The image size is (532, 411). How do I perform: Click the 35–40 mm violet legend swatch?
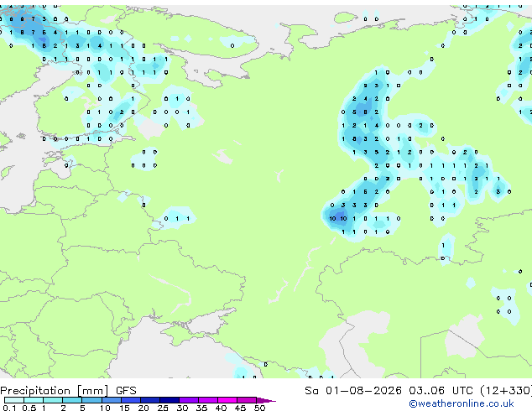click(x=208, y=400)
